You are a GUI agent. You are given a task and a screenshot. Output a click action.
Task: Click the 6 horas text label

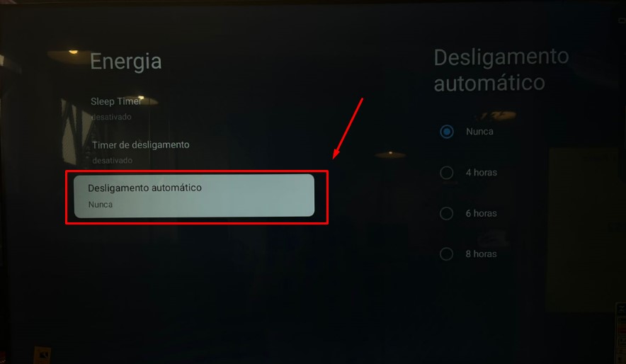pos(481,214)
